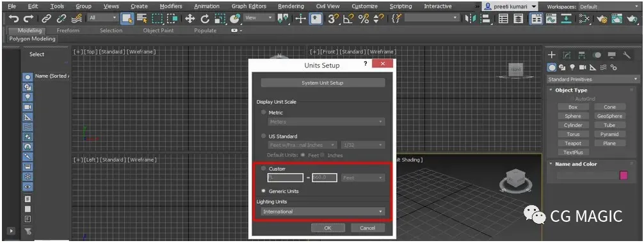This screenshot has width=644, height=243.
Task: Toggle the Ribbon display icon
Action: pos(536,19)
